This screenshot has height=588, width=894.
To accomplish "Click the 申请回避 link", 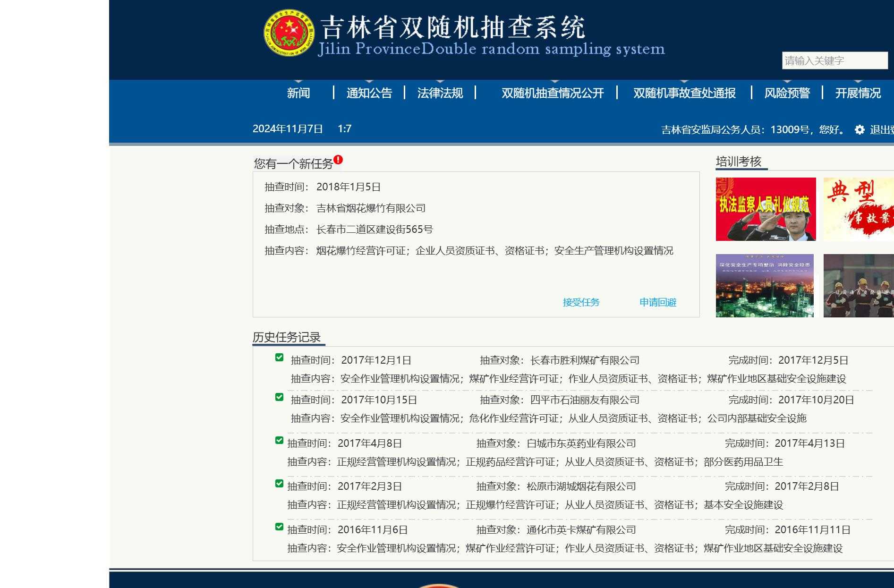I will [657, 302].
